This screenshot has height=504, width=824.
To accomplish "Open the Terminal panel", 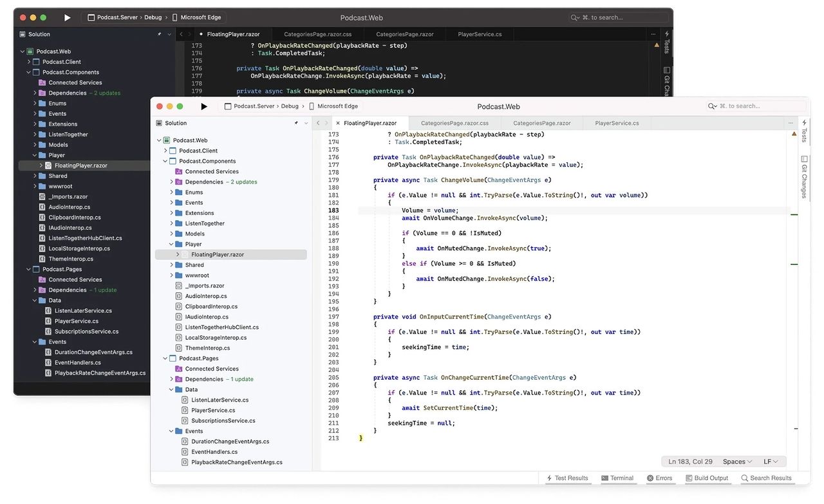I will point(617,478).
